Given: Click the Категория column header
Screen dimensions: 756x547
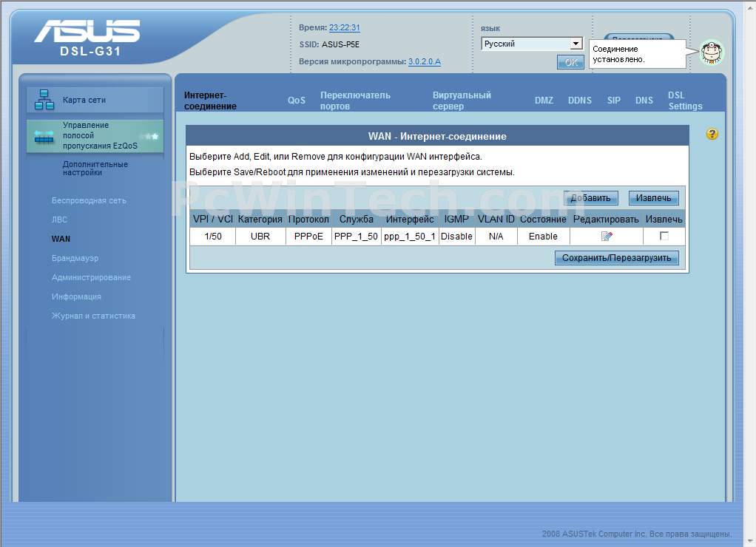Looking at the screenshot, I should click(x=260, y=220).
